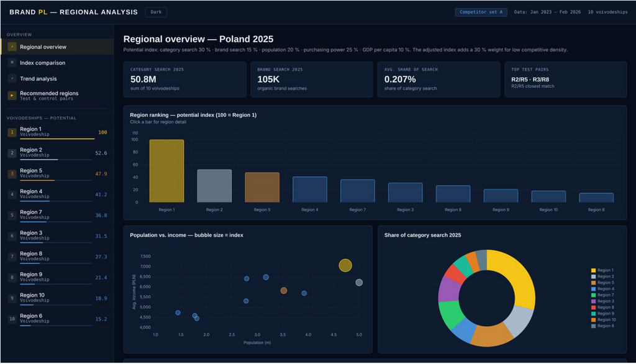Screen dimensions: 636x364
Task: Select Region 1 voivodeship in sidebar
Action: point(57,132)
